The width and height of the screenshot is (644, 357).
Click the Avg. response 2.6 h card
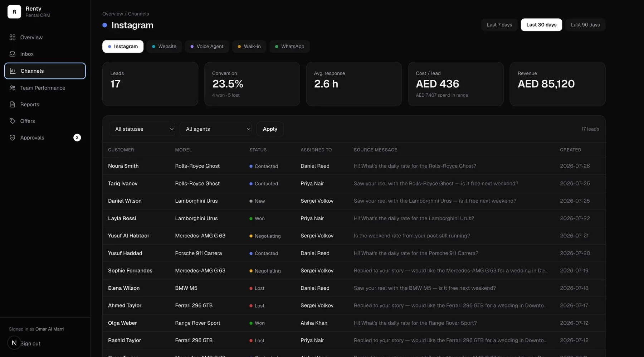click(x=354, y=84)
